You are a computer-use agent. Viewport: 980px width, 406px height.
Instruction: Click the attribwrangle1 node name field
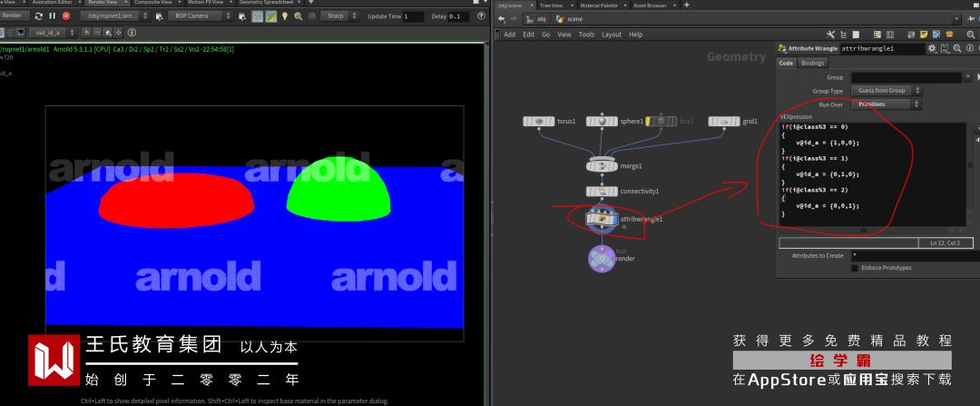pyautogui.click(x=881, y=48)
